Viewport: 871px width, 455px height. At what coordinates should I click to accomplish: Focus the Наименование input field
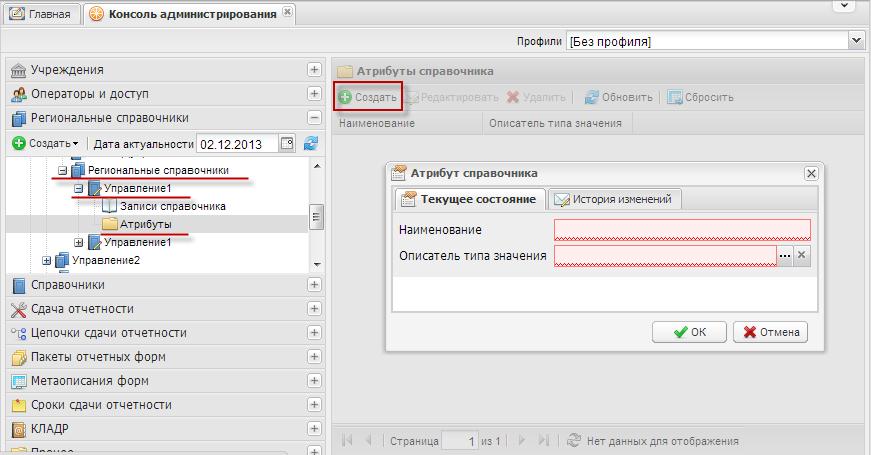coord(682,230)
